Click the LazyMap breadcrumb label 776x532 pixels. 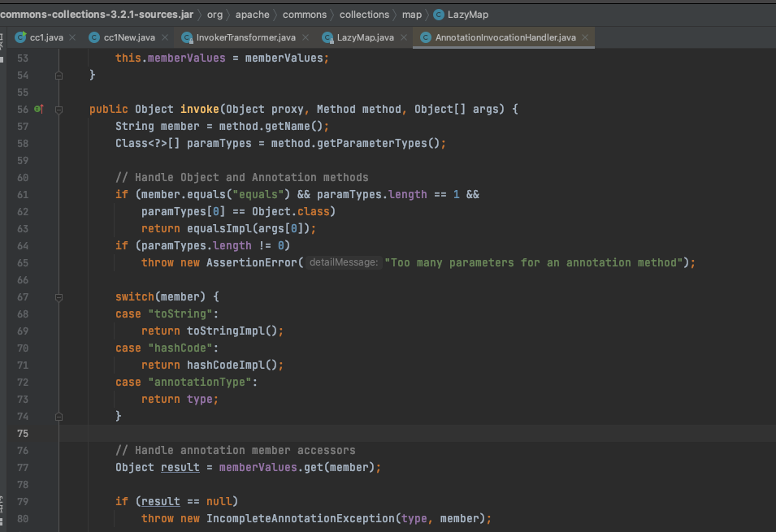(468, 15)
